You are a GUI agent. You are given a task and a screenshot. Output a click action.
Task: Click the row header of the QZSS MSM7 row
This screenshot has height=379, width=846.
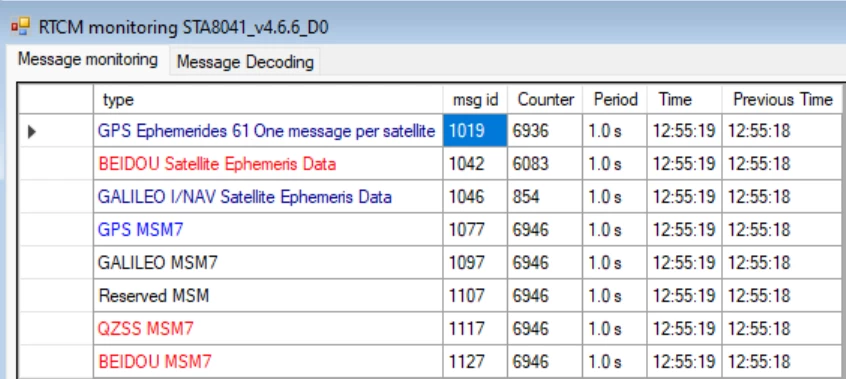point(56,328)
